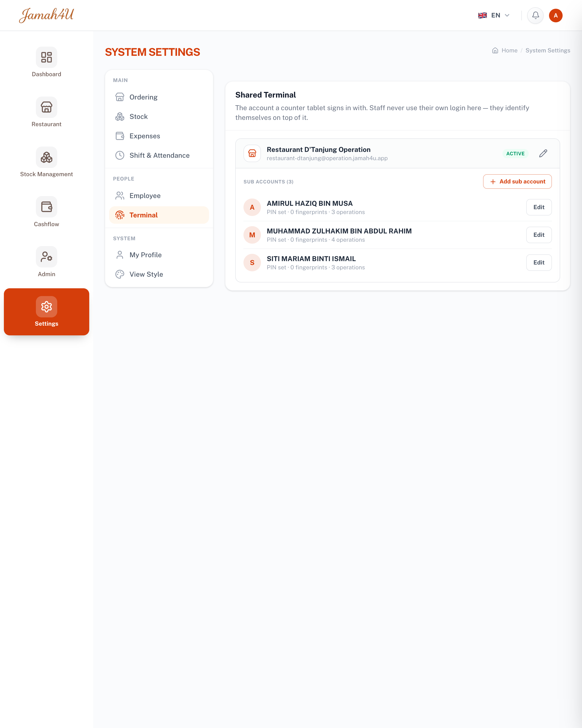Expand the EN language dropdown chevron

click(x=507, y=16)
